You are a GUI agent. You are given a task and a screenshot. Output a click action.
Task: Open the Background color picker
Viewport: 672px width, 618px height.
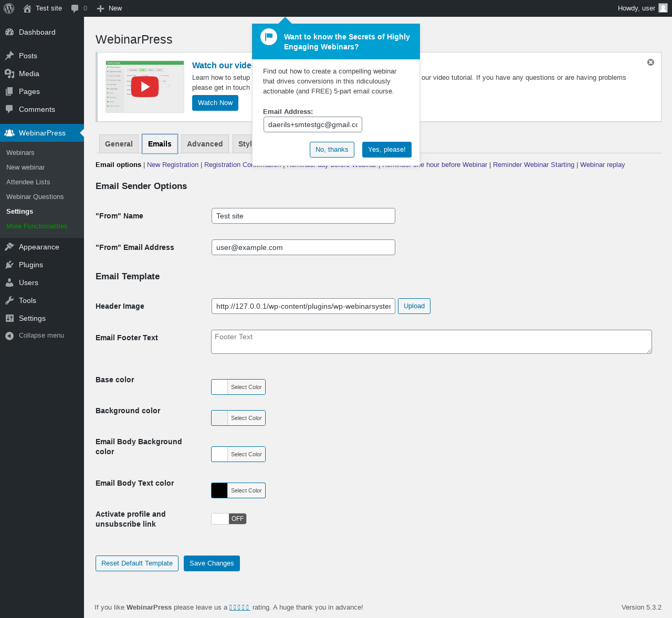(238, 418)
